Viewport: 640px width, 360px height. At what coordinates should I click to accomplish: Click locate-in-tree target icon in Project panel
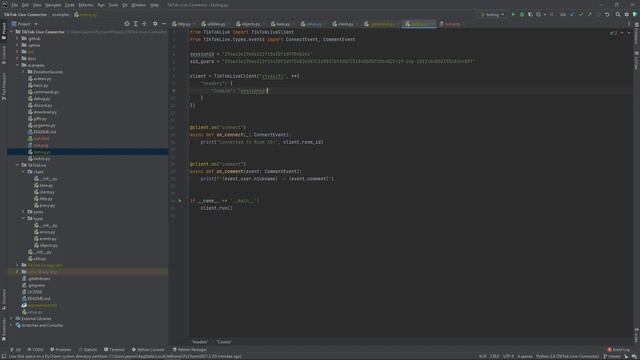[x=127, y=24]
